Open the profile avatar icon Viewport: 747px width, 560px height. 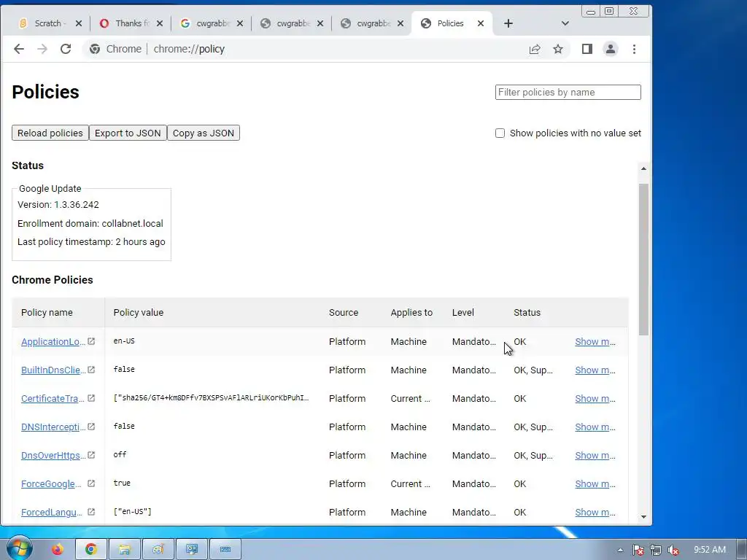tap(611, 49)
